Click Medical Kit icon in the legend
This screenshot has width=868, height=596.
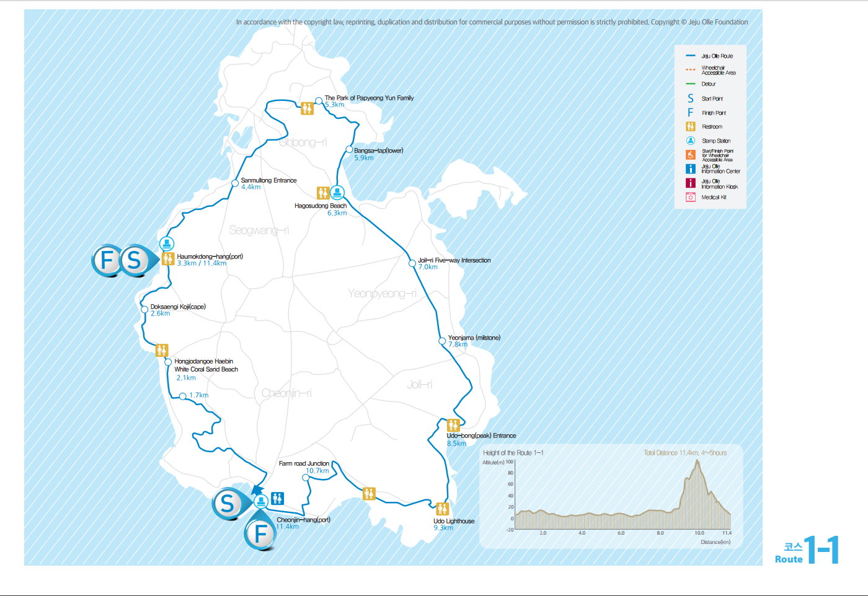pos(690,197)
